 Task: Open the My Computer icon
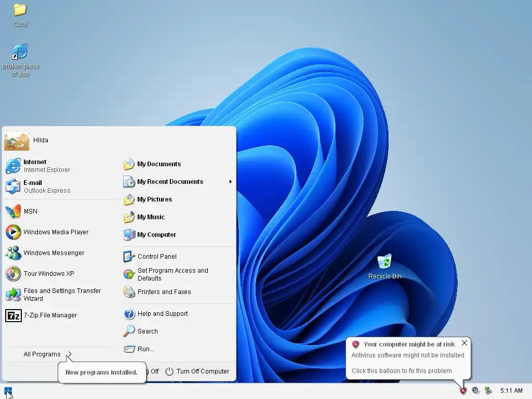click(129, 235)
